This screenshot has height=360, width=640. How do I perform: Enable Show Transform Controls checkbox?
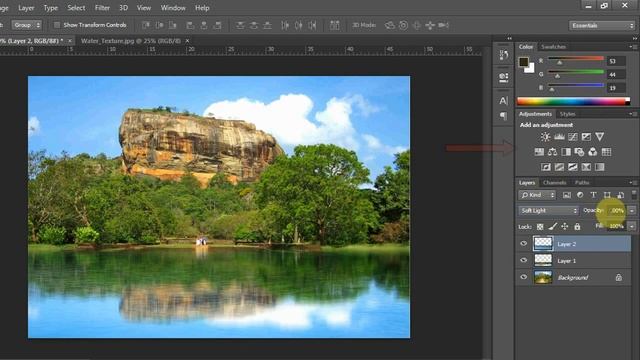click(57, 25)
